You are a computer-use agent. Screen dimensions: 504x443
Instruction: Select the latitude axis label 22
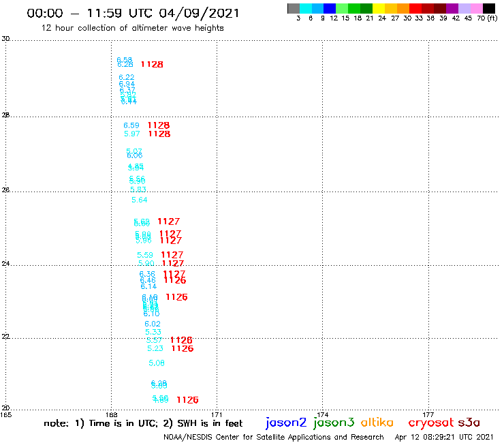coord(5,336)
